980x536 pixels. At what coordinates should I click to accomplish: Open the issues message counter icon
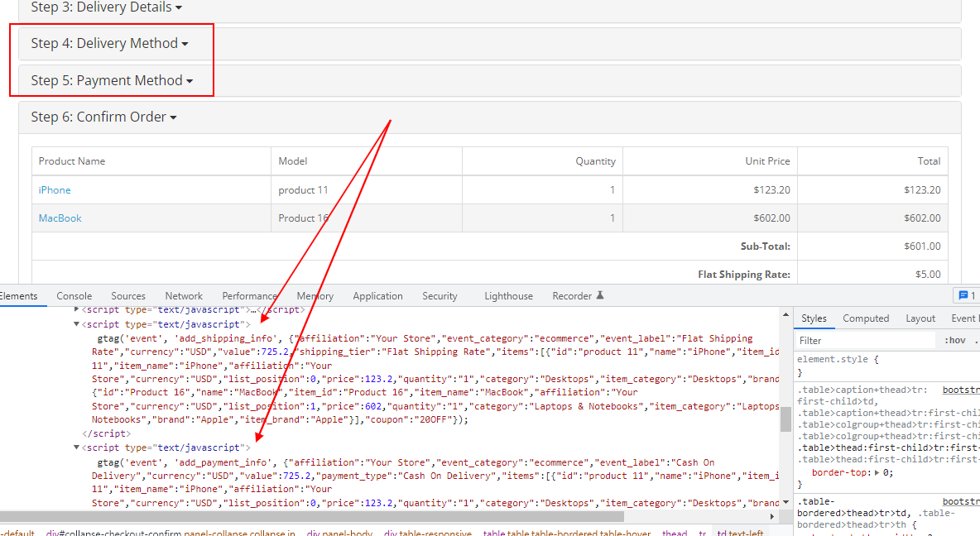pos(967,295)
